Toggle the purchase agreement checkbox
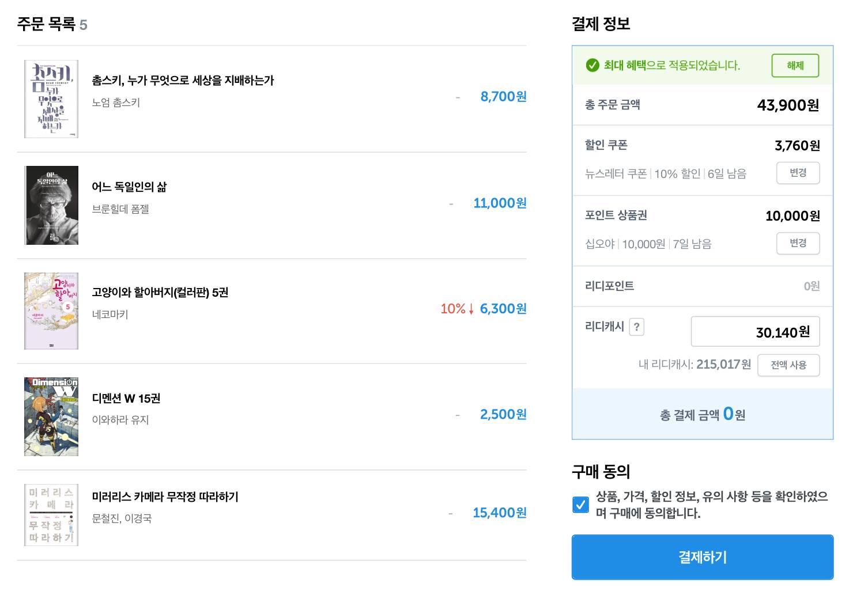The width and height of the screenshot is (868, 591). tap(580, 505)
